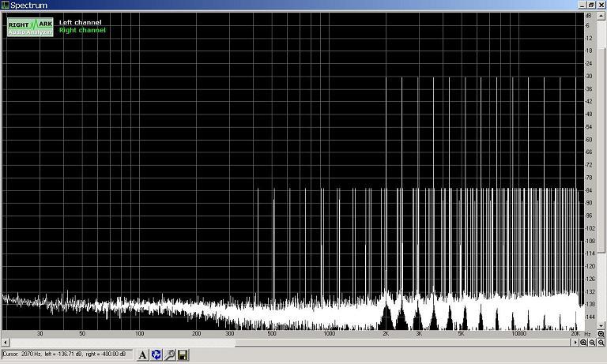The height and width of the screenshot is (364, 607).
Task: Click middle zoom magnifier beside horizontal scrollbar
Action: [x=592, y=343]
